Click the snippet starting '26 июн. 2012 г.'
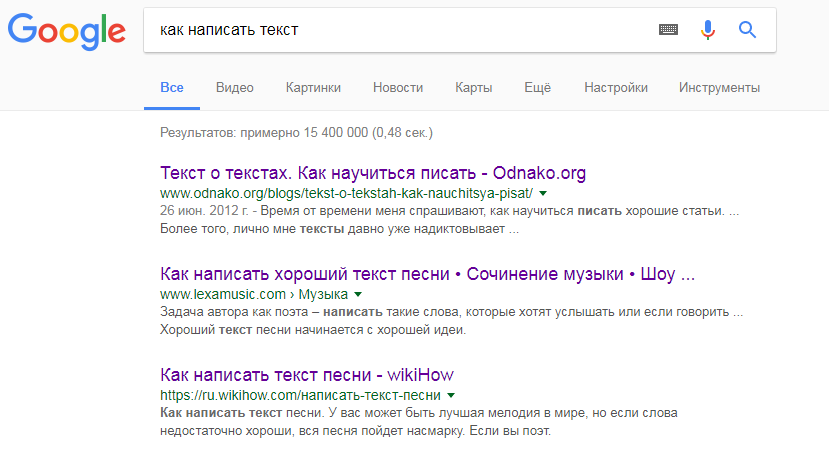The image size is (829, 456). (x=449, y=220)
